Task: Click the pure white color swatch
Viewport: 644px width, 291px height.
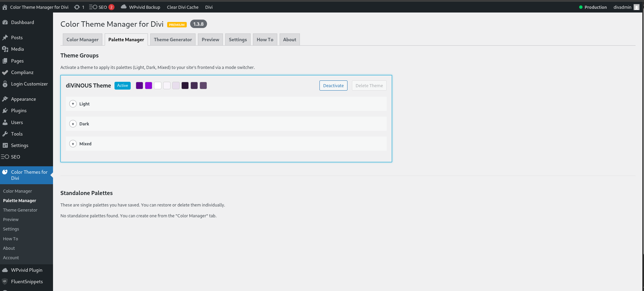Action: [x=158, y=86]
